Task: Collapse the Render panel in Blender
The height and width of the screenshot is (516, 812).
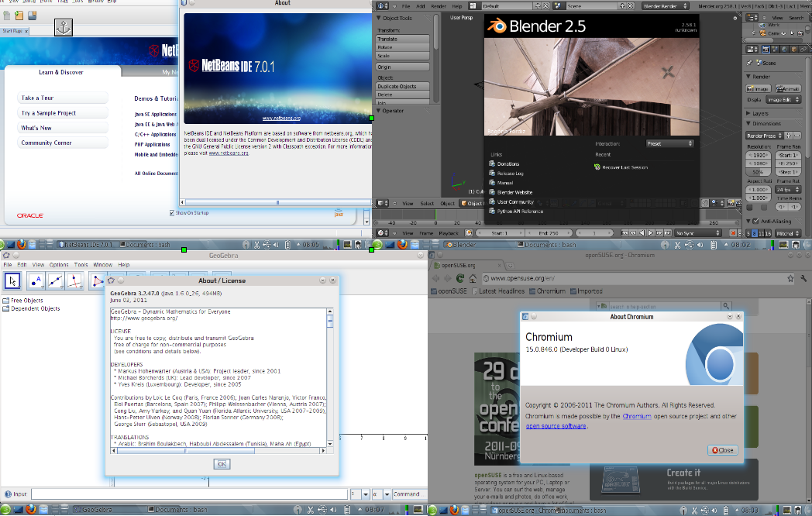Action: click(748, 77)
